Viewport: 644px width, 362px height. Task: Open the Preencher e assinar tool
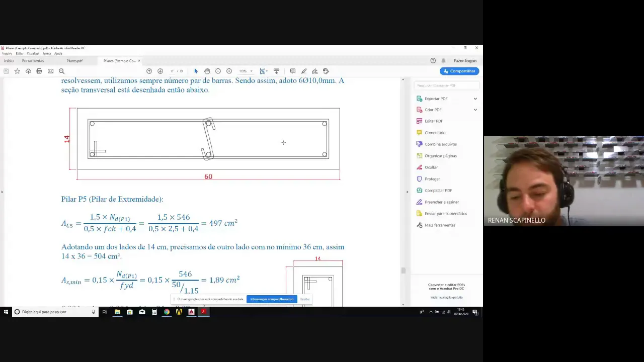point(441,202)
